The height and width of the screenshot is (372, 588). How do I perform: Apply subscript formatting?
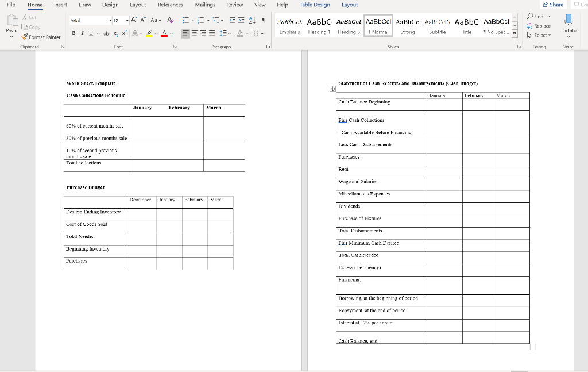coord(115,33)
